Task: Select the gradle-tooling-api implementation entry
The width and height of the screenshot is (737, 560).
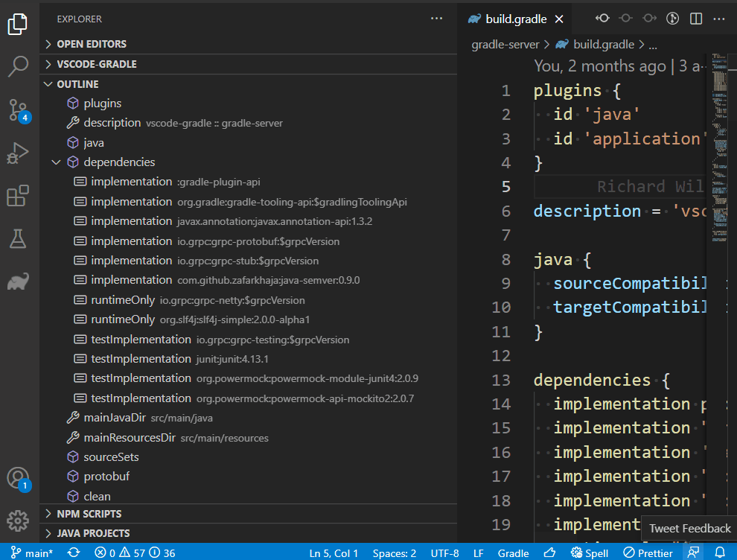Action: click(x=248, y=202)
